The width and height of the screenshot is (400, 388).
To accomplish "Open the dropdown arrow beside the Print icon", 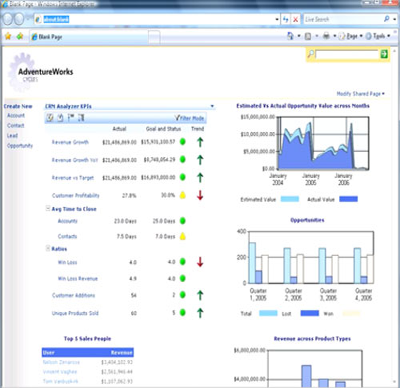I will coord(334,36).
